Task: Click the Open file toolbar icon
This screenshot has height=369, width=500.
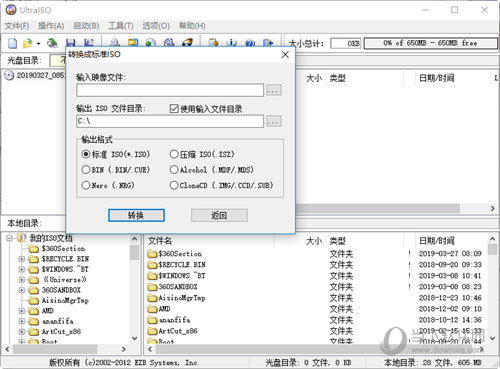Action: click(27, 43)
